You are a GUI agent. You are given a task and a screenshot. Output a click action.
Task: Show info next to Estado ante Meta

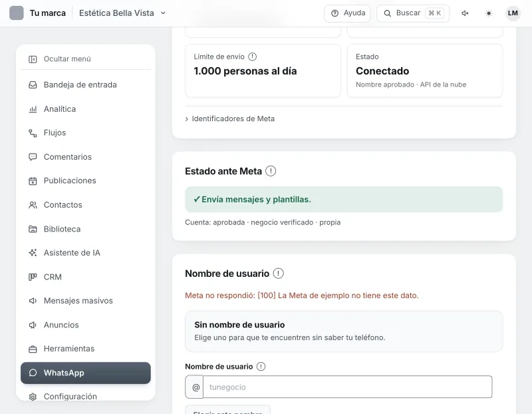point(271,171)
